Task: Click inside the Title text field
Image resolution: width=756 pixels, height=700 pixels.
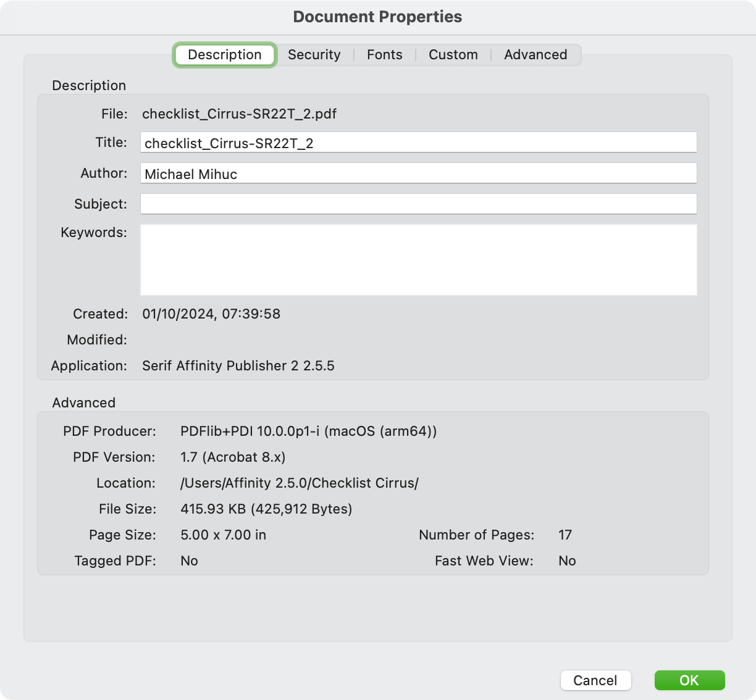Action: pos(418,142)
